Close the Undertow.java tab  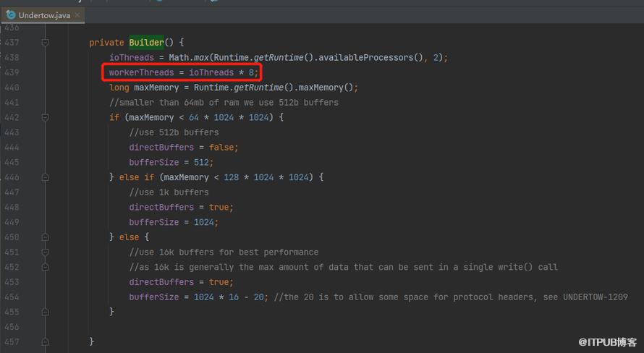click(77, 15)
